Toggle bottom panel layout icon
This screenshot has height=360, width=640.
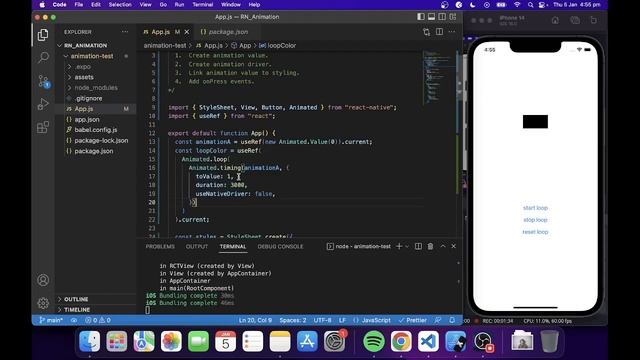coord(431,17)
